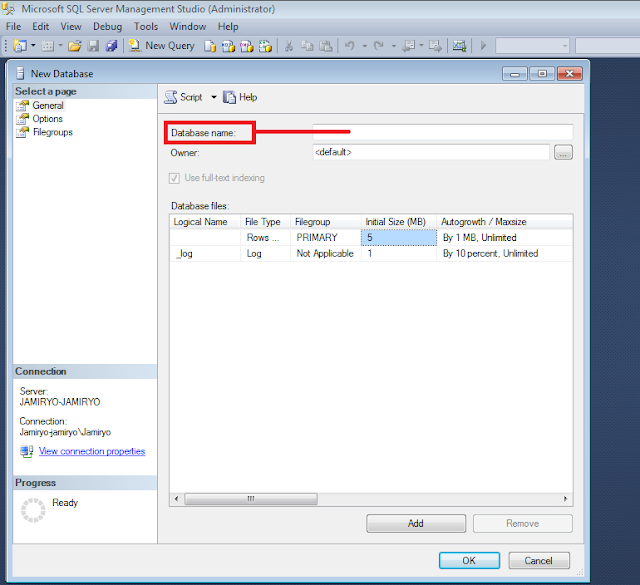Click the Open File folder icon
Viewport: 640px width, 585px height.
[x=75, y=46]
